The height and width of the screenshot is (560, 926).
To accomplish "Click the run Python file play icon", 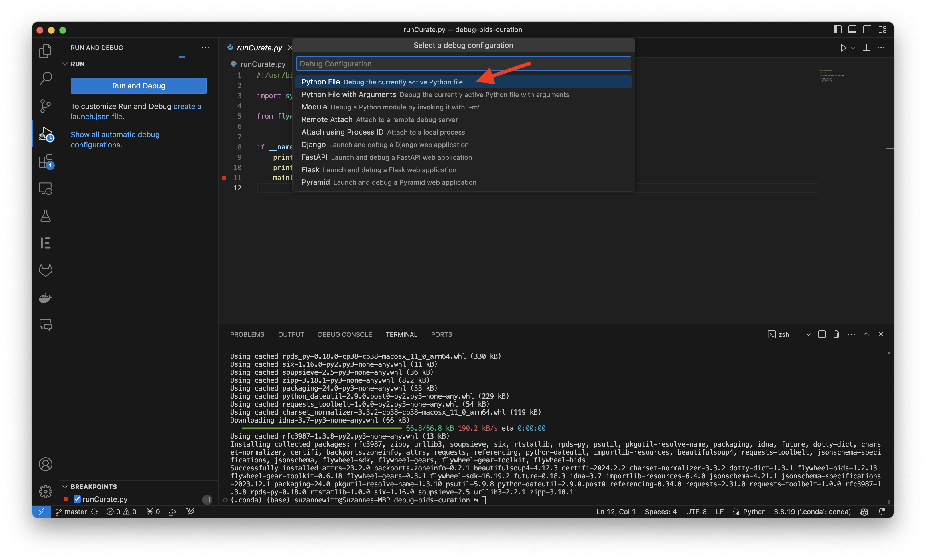I will click(x=843, y=48).
